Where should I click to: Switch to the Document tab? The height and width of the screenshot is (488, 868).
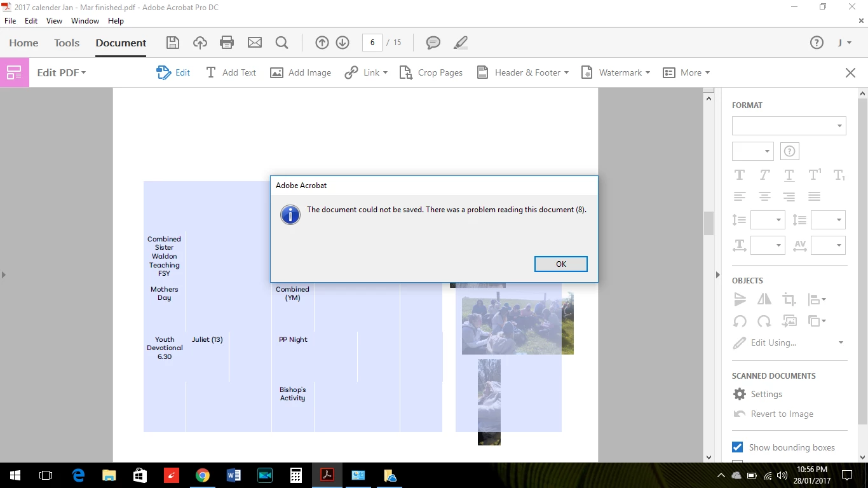point(121,43)
